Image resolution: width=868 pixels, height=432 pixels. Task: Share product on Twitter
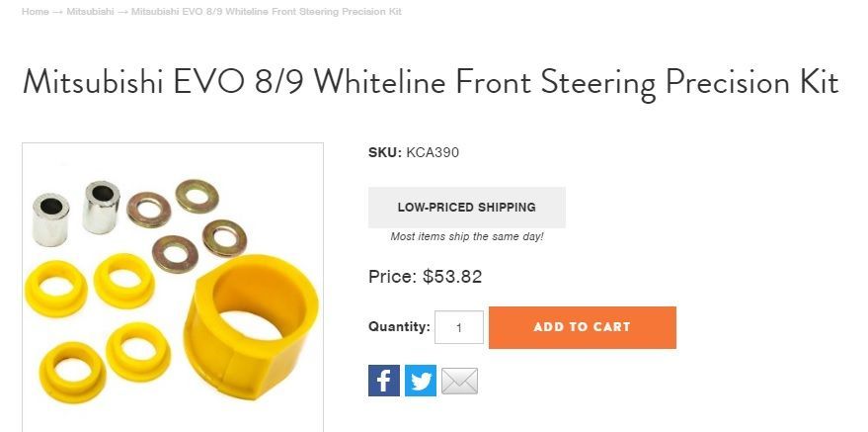click(x=421, y=381)
